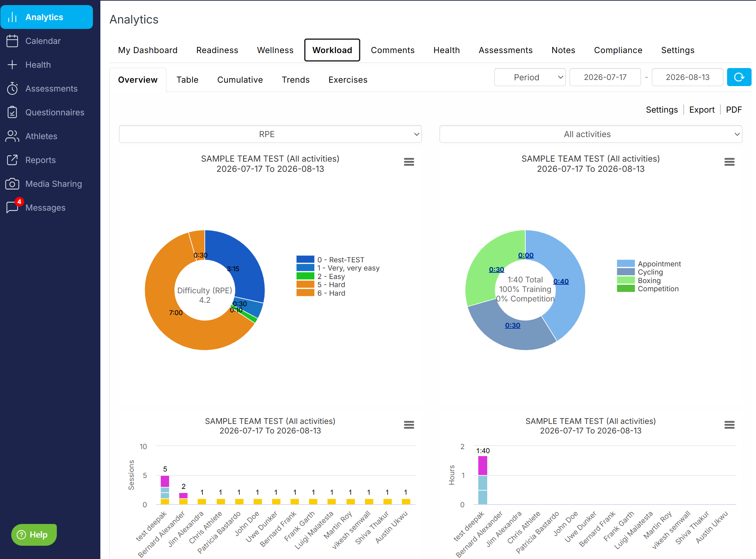Click the 2026-07-17 start date field
756x559 pixels.
(x=605, y=77)
